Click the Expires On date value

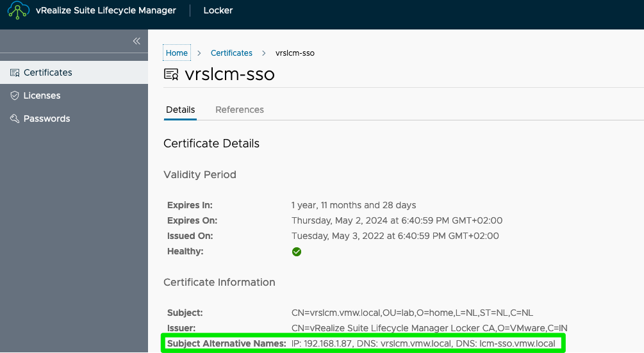[397, 221]
